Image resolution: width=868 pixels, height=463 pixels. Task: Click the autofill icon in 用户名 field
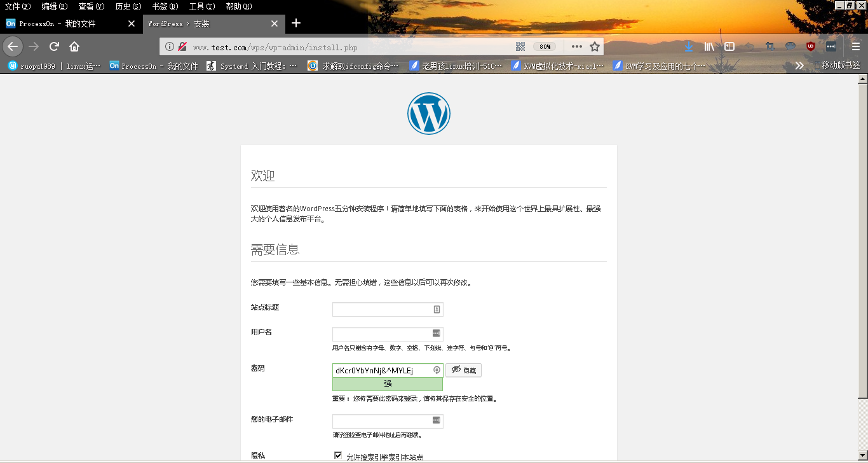click(x=437, y=333)
